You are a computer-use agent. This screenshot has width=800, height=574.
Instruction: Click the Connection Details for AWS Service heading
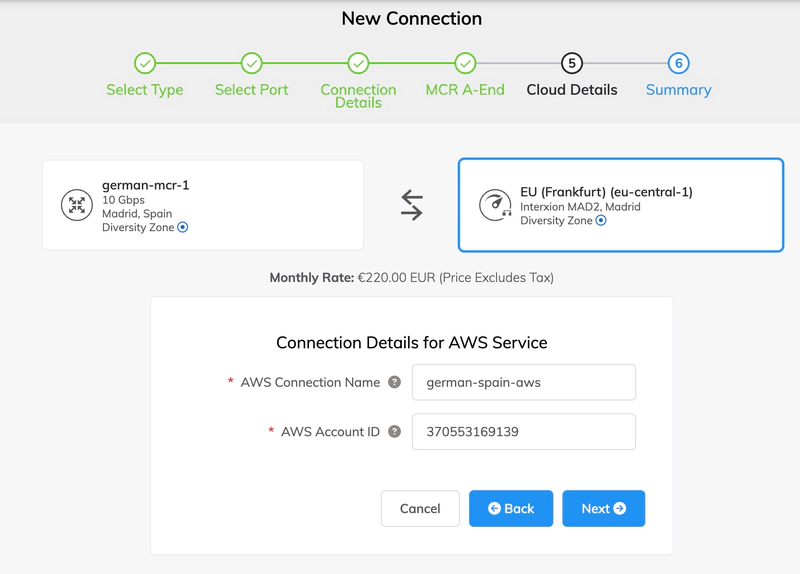tap(412, 342)
